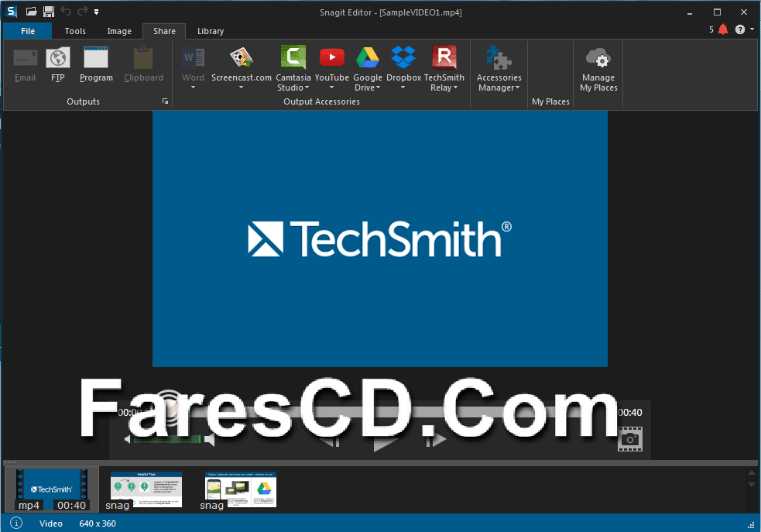The image size is (761, 532).
Task: Expand the Word output dropdown arrow
Action: (x=194, y=88)
